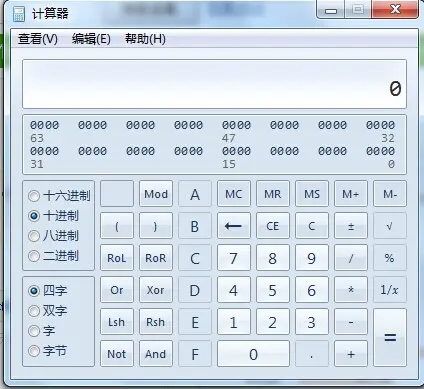Screen dimensions: 424x389
Task: Toggle the bit group above label 63
Action: click(x=44, y=125)
